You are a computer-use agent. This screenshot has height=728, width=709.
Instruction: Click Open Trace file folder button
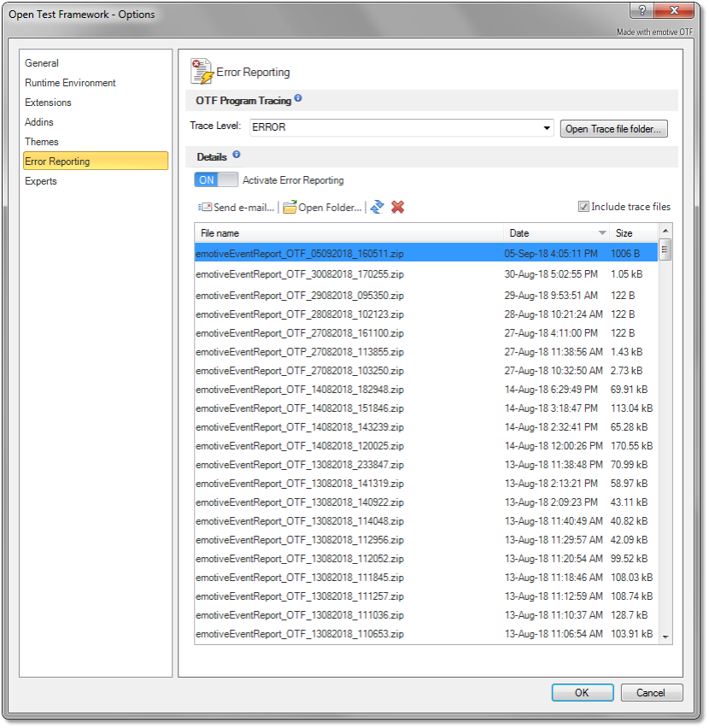tap(614, 129)
